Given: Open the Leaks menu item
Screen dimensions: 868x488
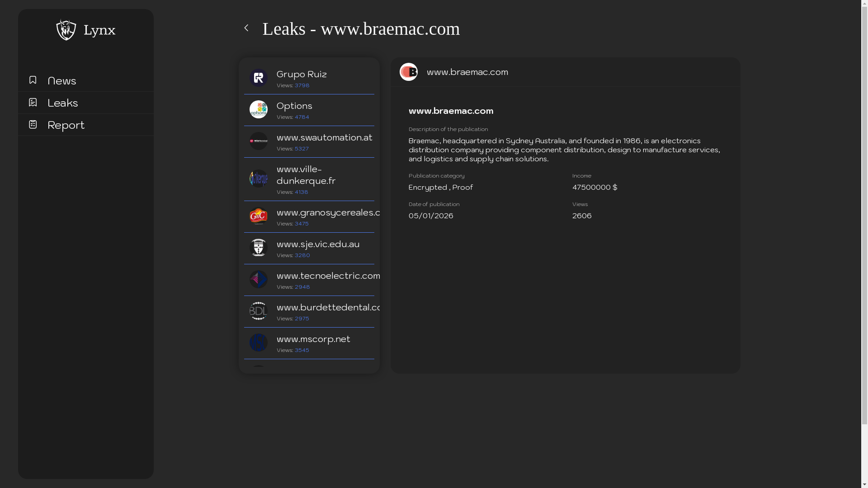Looking at the screenshot, I should (63, 103).
